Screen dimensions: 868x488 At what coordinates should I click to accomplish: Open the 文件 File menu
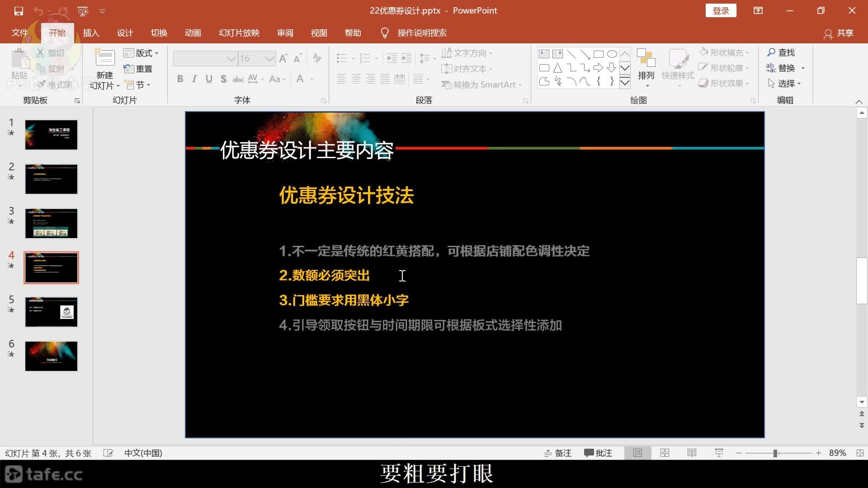[x=20, y=33]
